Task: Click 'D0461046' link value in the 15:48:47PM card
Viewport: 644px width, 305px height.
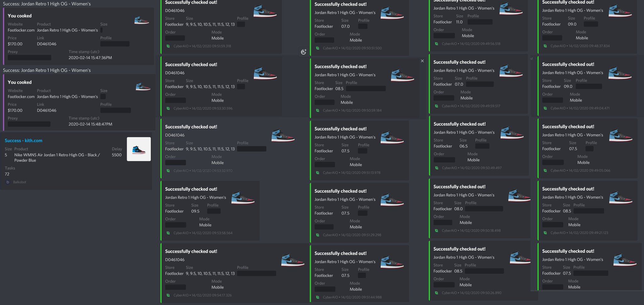Action: coord(47,110)
